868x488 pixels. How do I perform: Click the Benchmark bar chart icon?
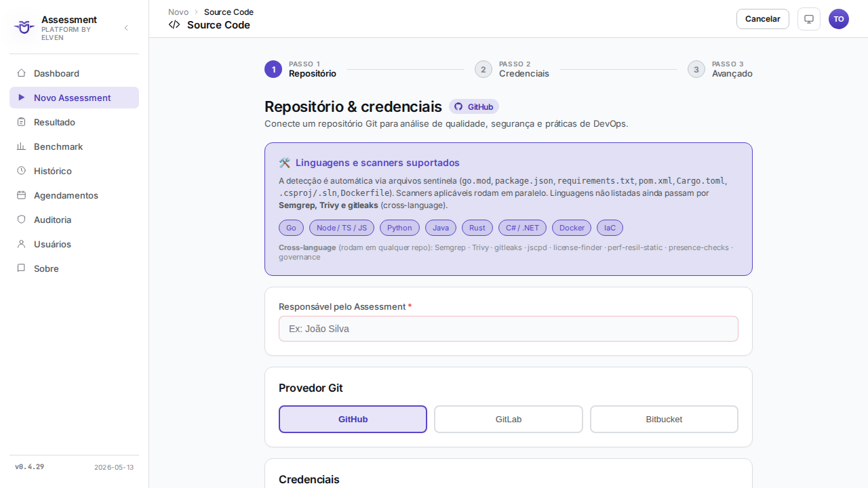(21, 146)
